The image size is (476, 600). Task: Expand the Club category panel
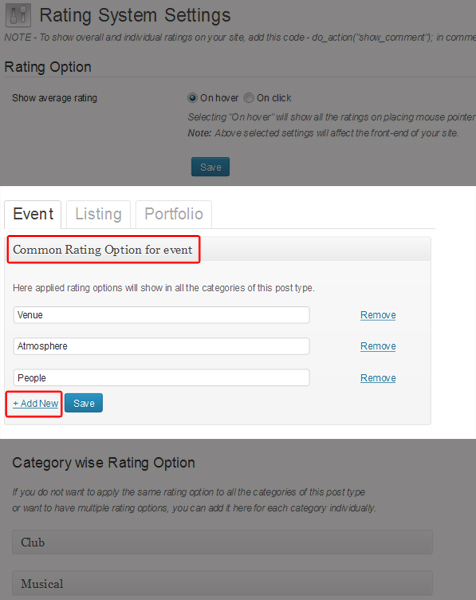coord(222,542)
